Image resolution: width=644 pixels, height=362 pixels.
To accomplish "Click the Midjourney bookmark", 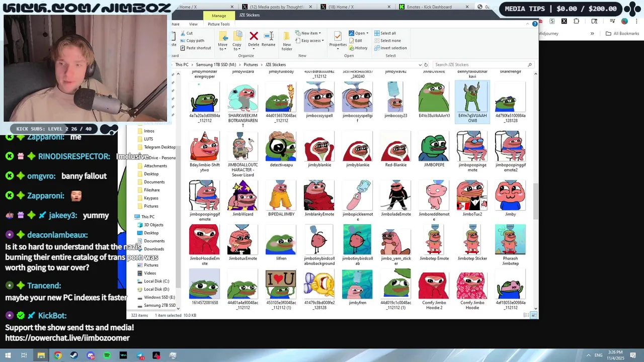I will [548, 34].
